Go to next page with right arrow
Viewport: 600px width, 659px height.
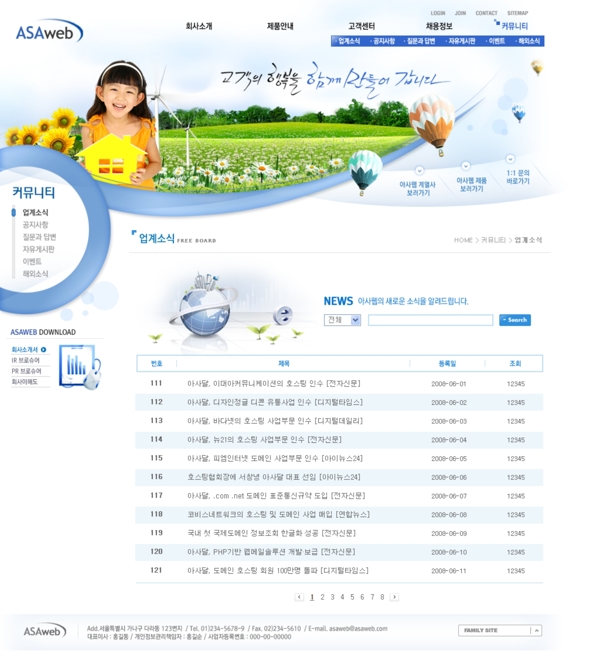click(394, 597)
